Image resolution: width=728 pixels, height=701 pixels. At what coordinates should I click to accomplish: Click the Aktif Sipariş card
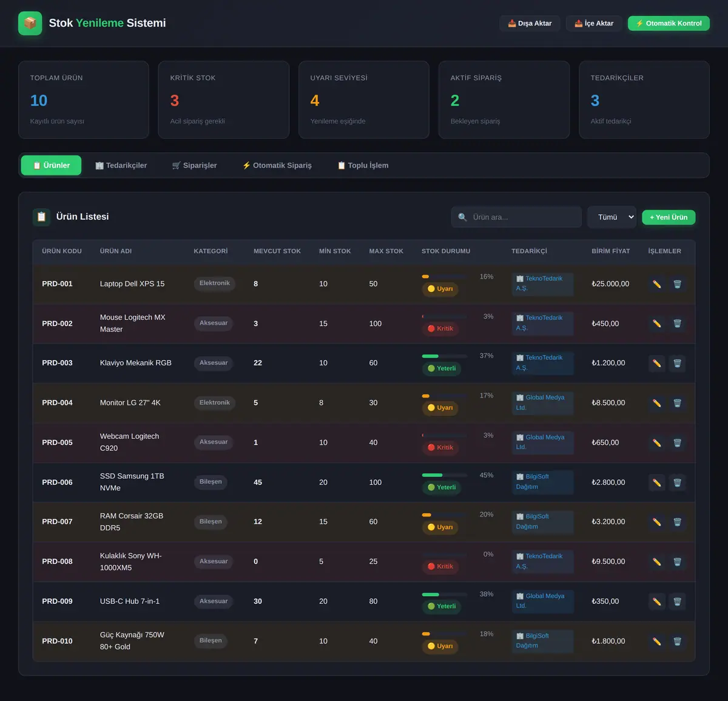(504, 100)
